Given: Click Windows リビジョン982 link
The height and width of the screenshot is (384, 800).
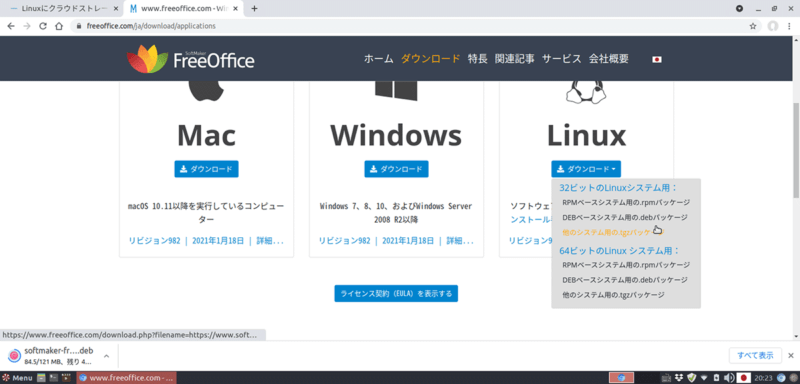Looking at the screenshot, I should click(x=344, y=241).
